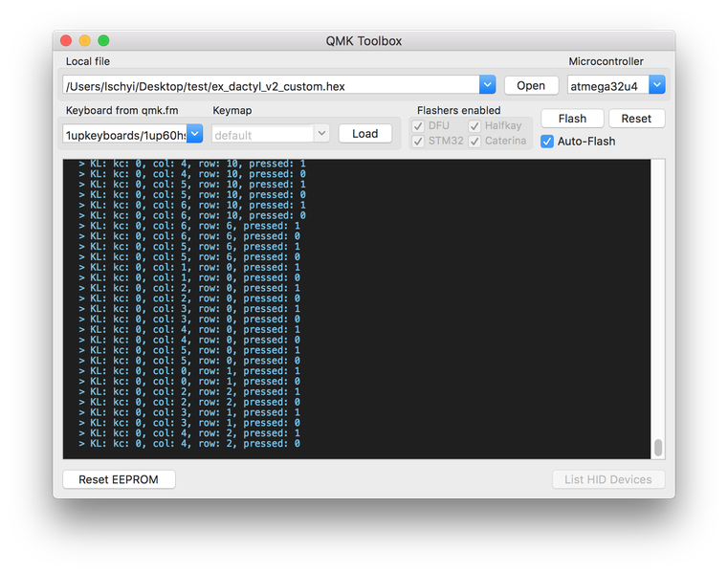Toggle the STM32 flasher checkbox
The width and height of the screenshot is (728, 574).
418,141
